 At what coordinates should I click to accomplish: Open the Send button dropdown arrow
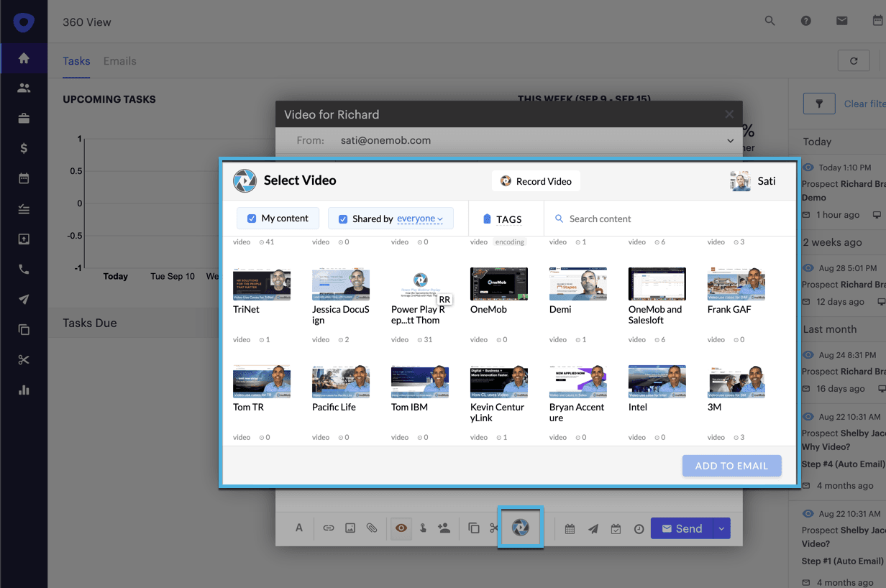pos(721,529)
